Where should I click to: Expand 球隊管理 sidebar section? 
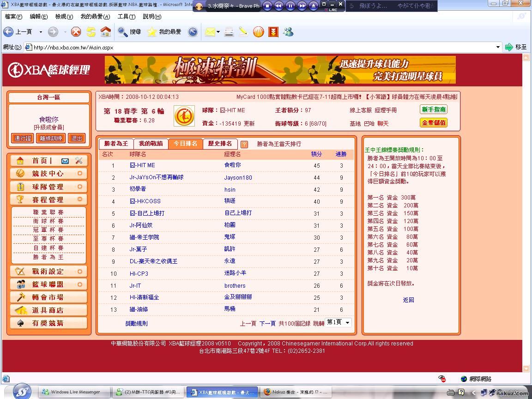80,187
